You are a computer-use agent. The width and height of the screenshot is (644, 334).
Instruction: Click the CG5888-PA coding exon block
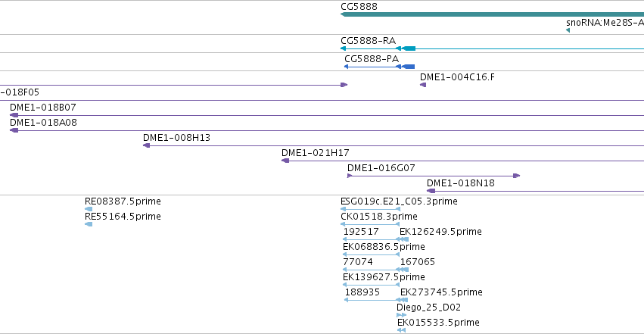[x=408, y=67]
